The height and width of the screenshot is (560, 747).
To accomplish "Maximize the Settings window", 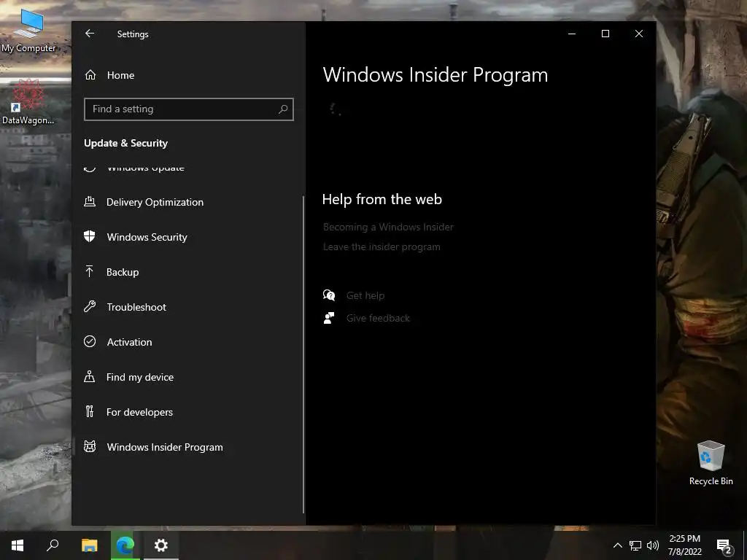I will point(605,34).
